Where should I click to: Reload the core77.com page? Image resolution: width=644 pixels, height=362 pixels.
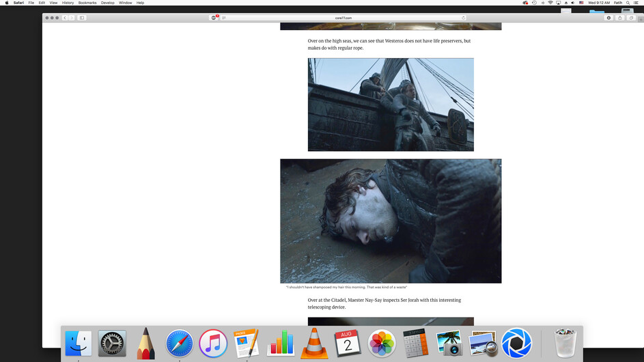[x=463, y=18]
